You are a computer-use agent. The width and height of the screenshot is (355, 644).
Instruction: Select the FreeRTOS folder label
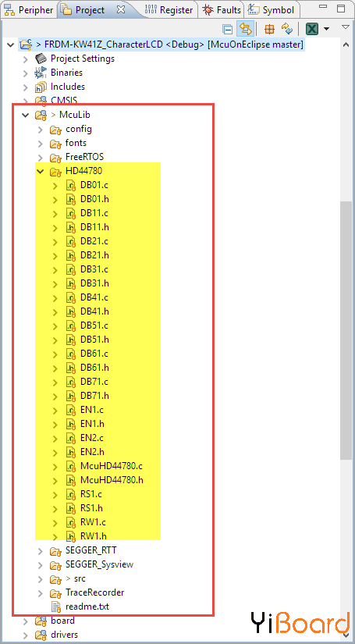click(84, 157)
